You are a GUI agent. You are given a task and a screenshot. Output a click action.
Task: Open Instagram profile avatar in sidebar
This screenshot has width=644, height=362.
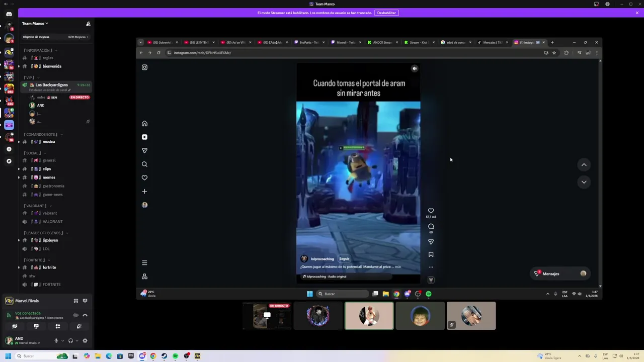(x=144, y=205)
